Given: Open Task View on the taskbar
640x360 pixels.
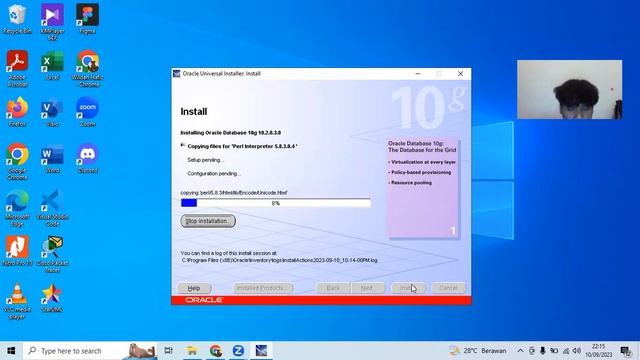Looking at the screenshot, I should click(x=168, y=351).
